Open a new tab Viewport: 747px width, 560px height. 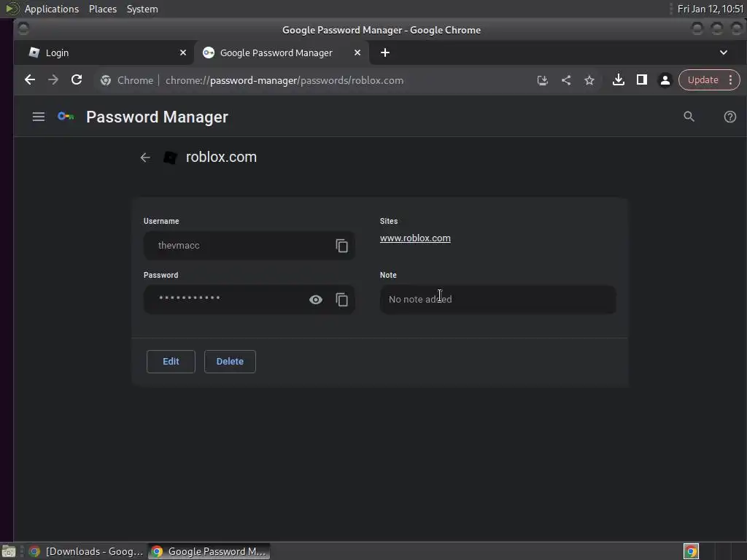(385, 52)
